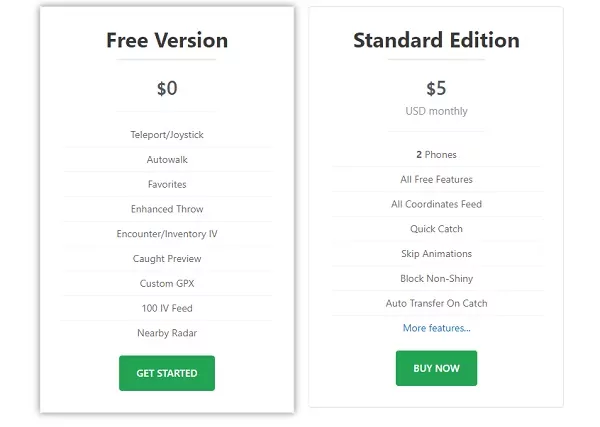Image resolution: width=600 pixels, height=427 pixels.
Task: Click the Autowalk feature row
Action: click(167, 160)
